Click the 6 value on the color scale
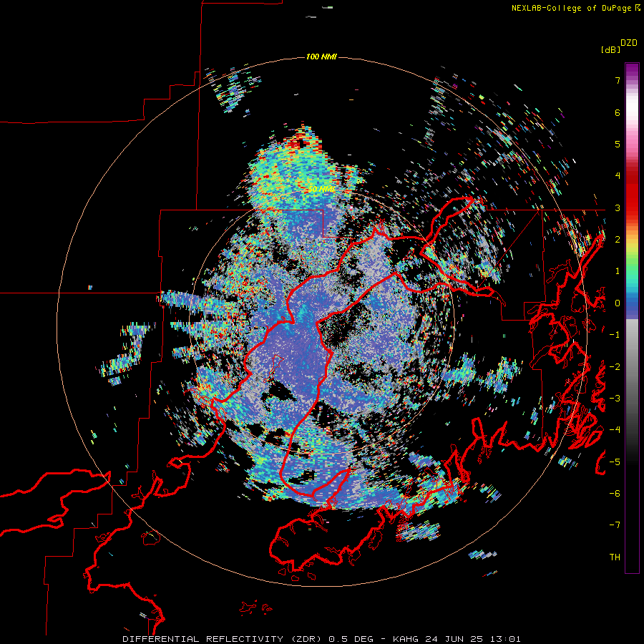This screenshot has width=644, height=644. coord(618,112)
